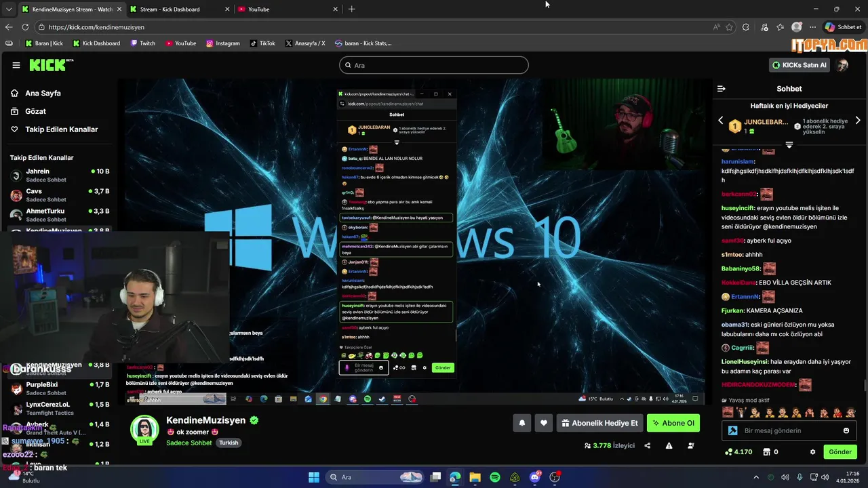Open browser extensions puzzle icon
This screenshot has width=868, height=488.
pos(746,27)
